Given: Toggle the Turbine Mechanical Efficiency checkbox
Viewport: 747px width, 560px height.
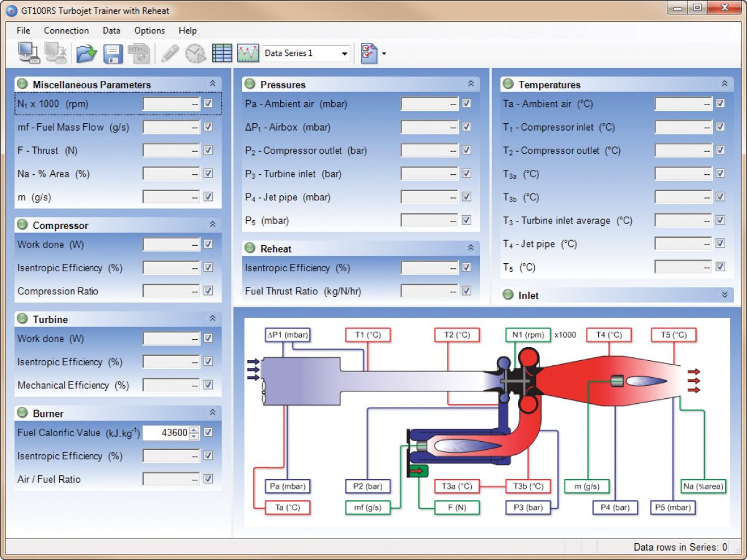Looking at the screenshot, I should 209,385.
